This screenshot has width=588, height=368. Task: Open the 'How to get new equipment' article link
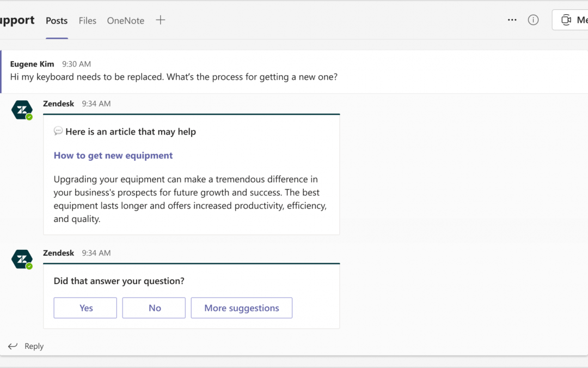(113, 155)
